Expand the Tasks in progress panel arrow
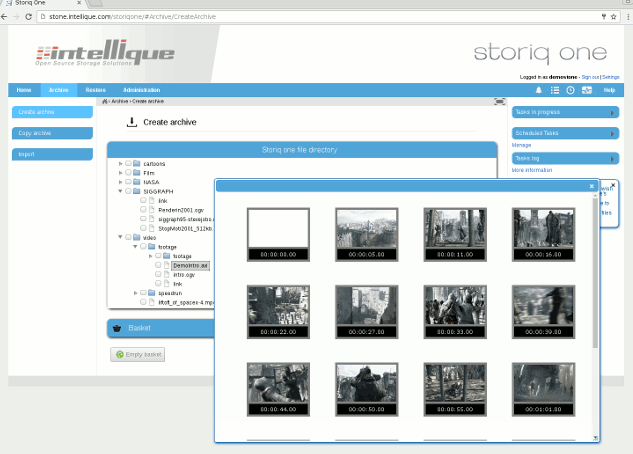The width and height of the screenshot is (633, 454). (x=612, y=113)
